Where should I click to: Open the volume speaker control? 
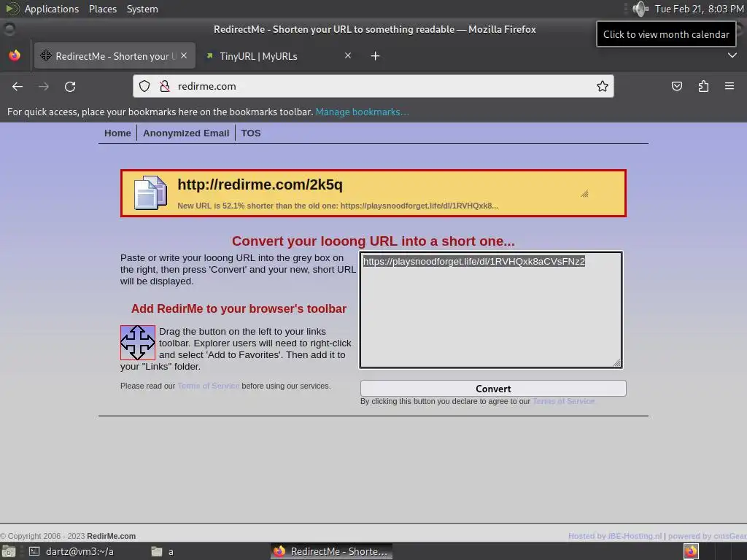(640, 9)
